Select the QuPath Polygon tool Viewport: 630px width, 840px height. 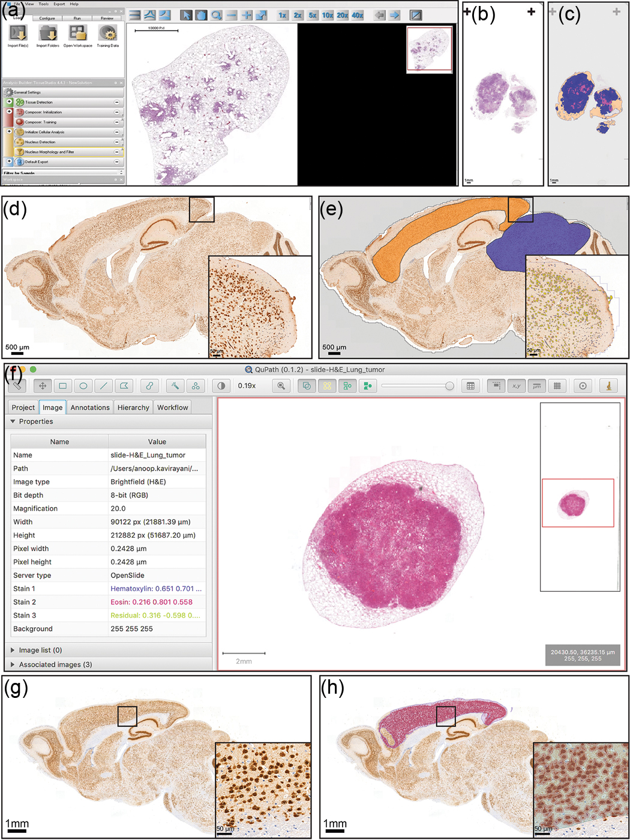(x=124, y=386)
